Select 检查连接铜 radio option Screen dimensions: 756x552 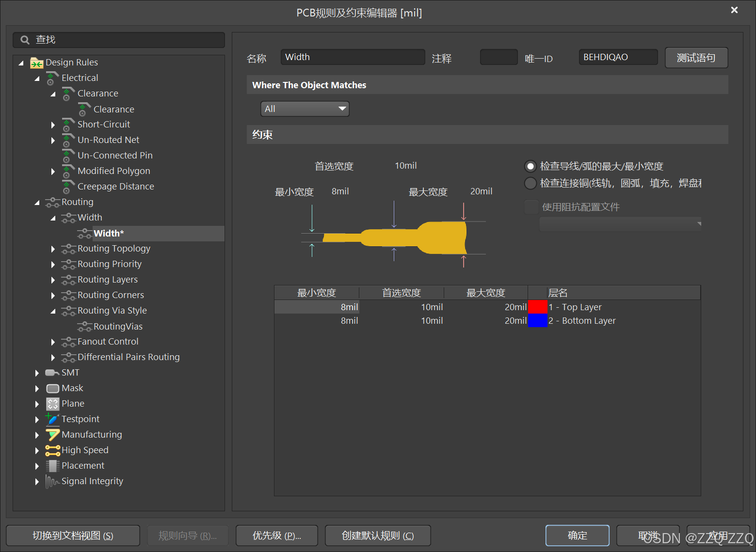tap(531, 183)
